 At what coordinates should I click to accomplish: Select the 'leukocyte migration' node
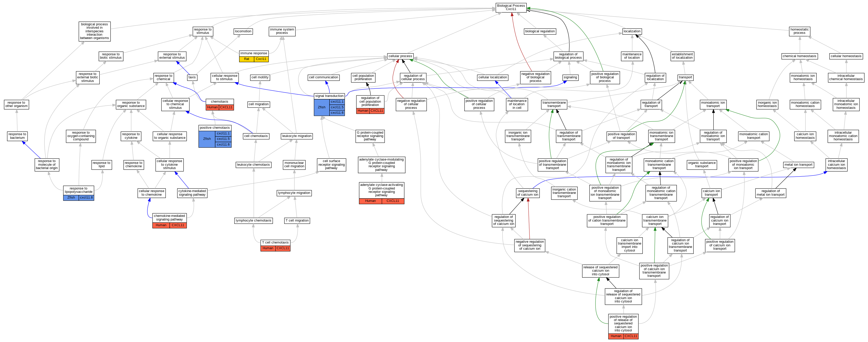point(297,136)
